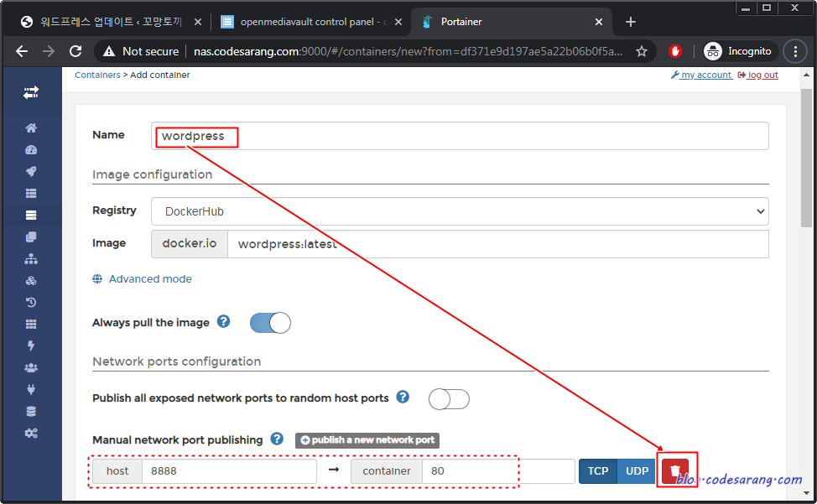817x504 pixels.
Task: Open Users via the people sidebar icon
Action: [31, 367]
